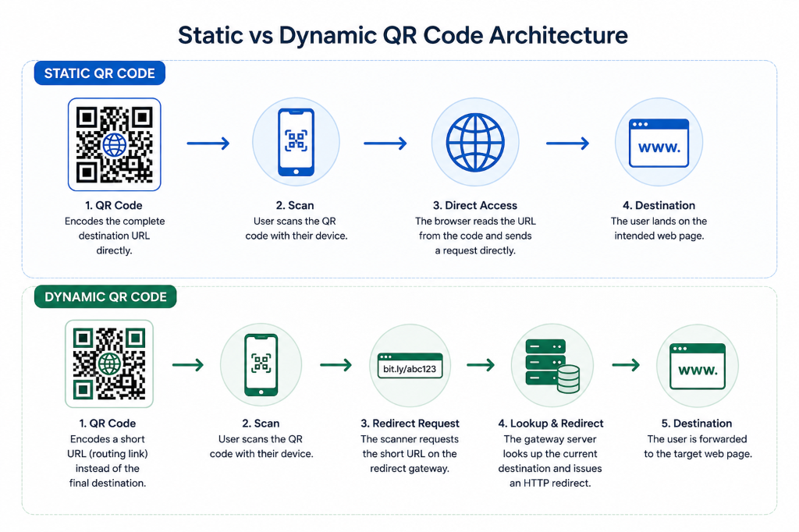Click the blue static QR code image
Screen dimensions: 799x532
coord(115,144)
